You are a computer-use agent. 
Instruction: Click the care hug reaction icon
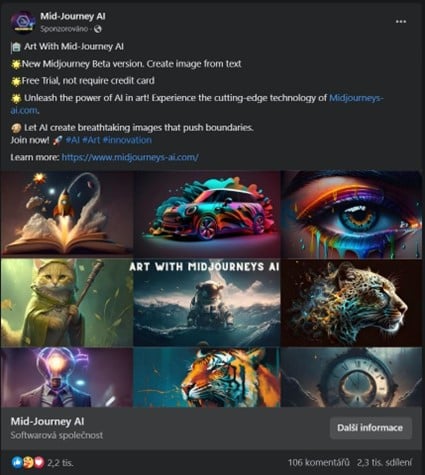[x=28, y=462]
